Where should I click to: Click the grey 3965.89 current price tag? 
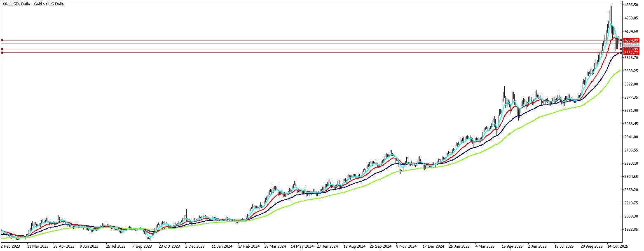point(631,44)
